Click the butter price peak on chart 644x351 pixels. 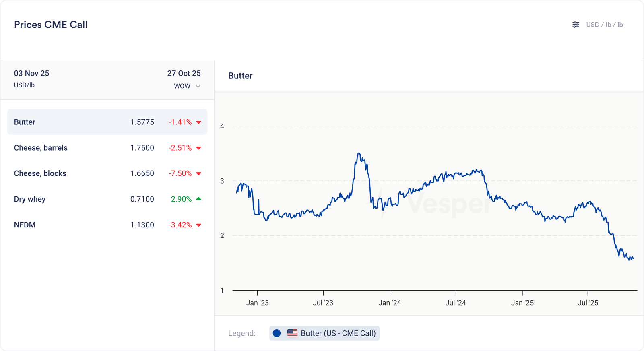click(359, 153)
